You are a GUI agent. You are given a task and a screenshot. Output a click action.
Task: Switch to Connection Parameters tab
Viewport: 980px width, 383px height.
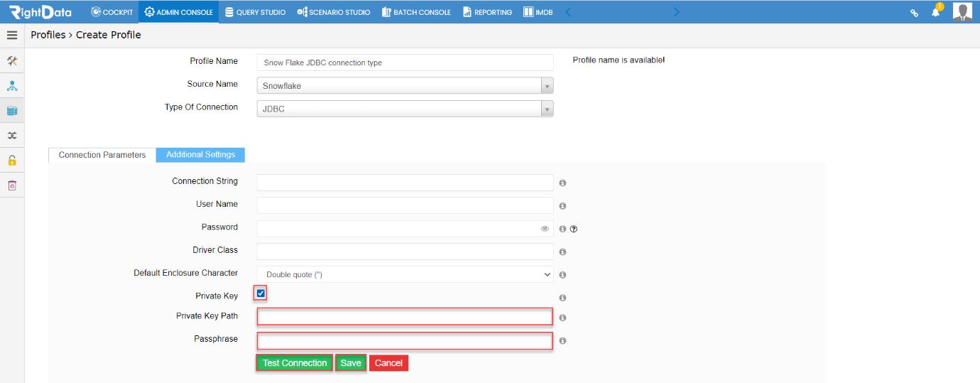point(102,155)
